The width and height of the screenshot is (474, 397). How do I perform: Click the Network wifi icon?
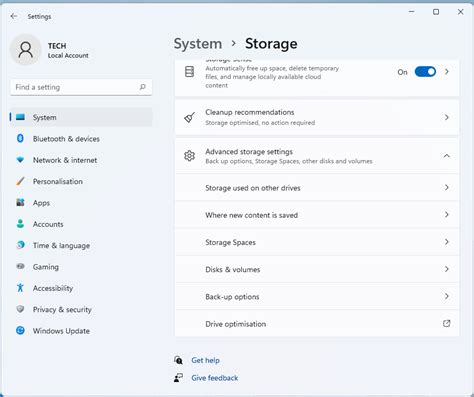(20, 160)
